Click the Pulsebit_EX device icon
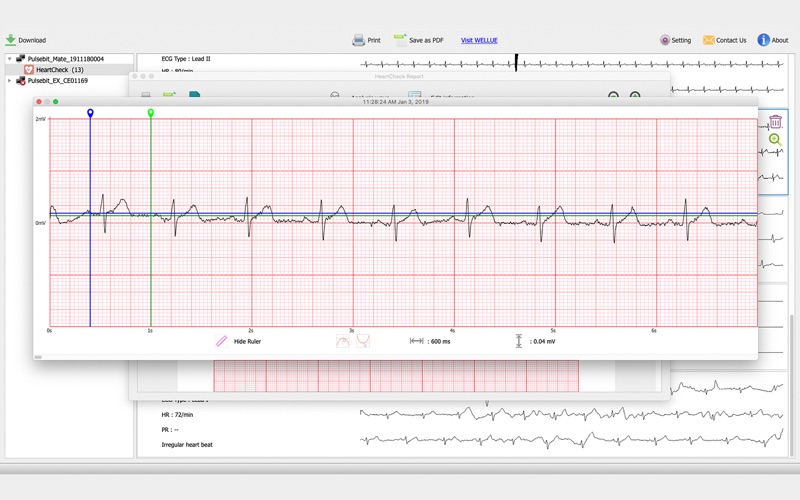This screenshot has height=500, width=800. (21, 81)
